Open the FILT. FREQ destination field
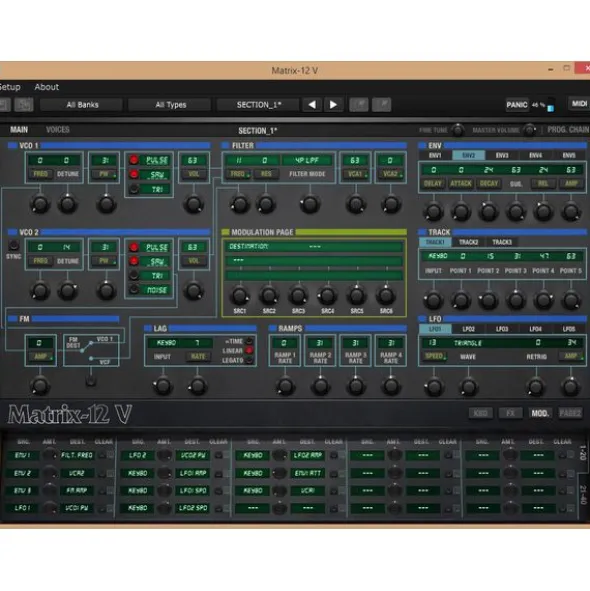 (x=77, y=455)
